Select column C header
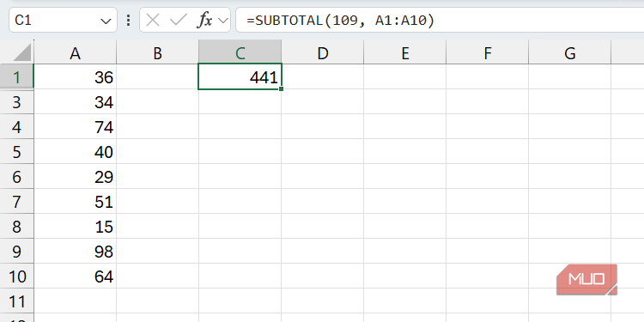 pos(240,52)
